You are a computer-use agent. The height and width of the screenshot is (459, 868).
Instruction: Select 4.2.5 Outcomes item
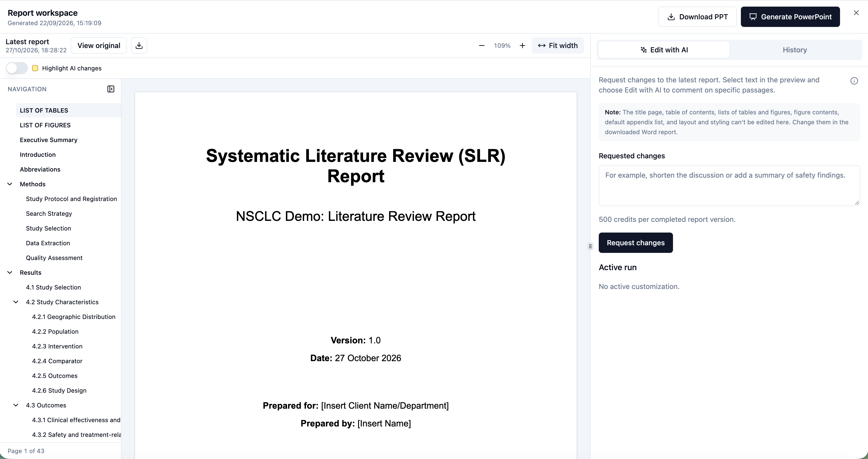point(74,375)
